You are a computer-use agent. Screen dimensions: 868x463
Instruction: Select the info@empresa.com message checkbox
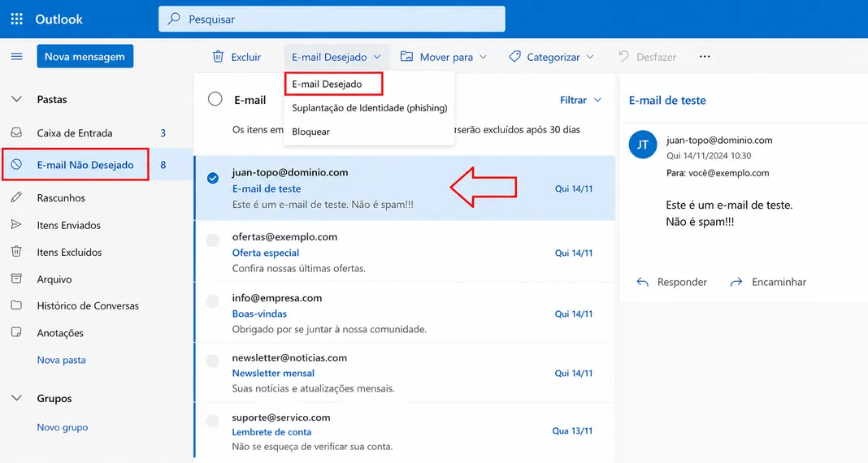click(x=213, y=301)
